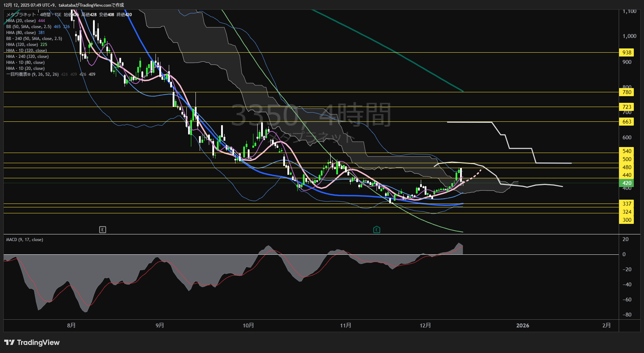644x353 pixels.
Task: Expand the MACD (9, 17, close) legend
Action: pyautogui.click(x=25, y=240)
